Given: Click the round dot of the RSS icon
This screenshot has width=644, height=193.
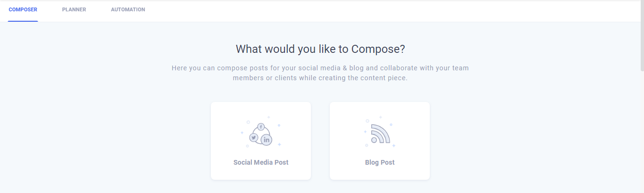Looking at the screenshot, I should (x=374, y=140).
